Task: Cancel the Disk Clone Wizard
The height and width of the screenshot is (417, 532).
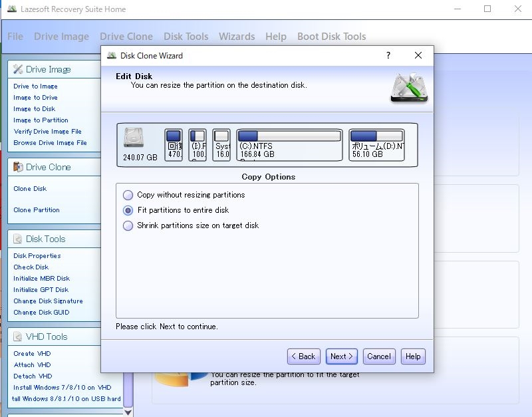Action: tap(379, 356)
